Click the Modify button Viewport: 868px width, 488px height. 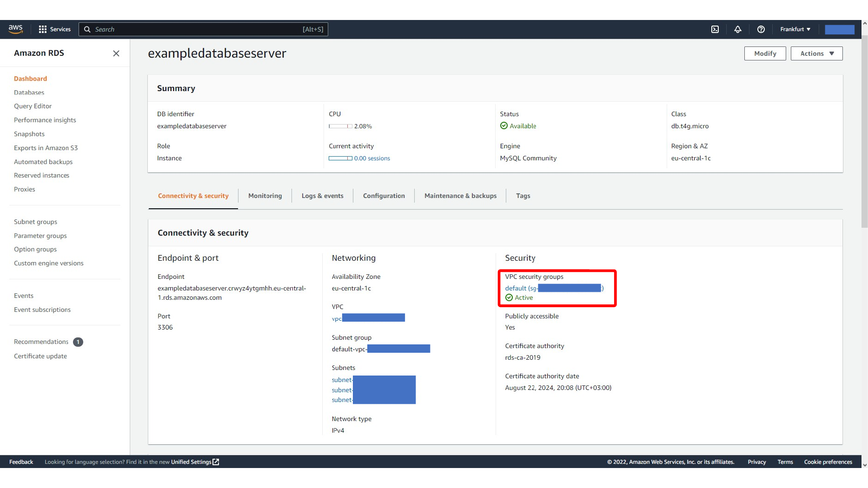tap(765, 53)
